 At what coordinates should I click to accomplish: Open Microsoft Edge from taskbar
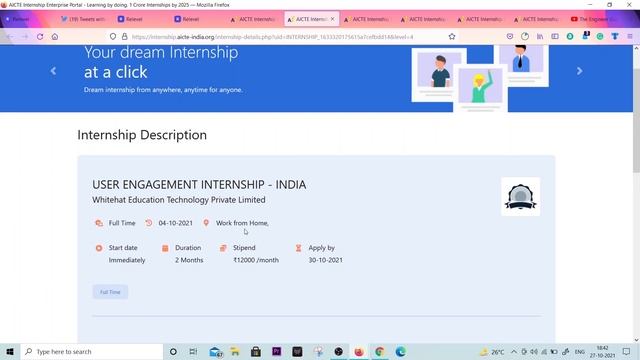tap(400, 351)
